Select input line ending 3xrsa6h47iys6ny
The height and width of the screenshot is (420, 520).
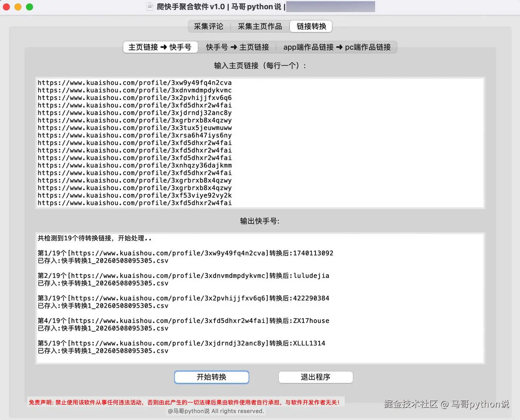pos(135,135)
